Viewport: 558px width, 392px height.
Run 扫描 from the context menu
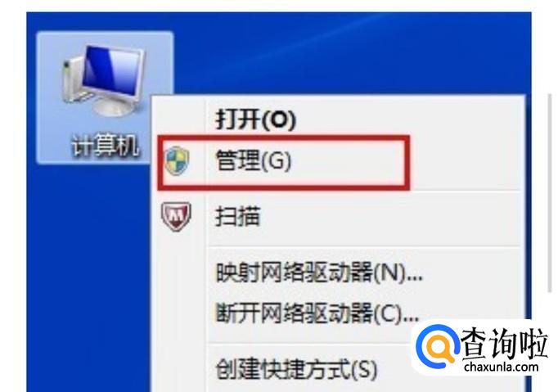[x=238, y=216]
